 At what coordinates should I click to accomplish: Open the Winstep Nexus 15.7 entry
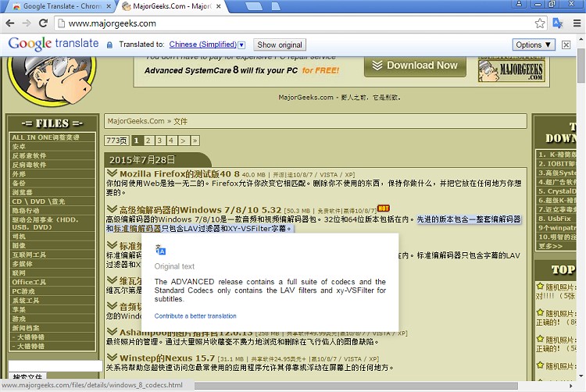pyautogui.click(x=167, y=358)
